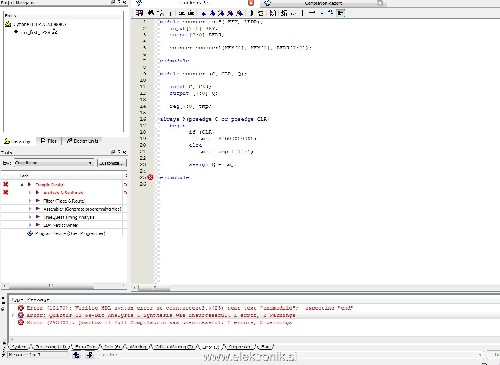Switch to the Files tab
The image size is (500, 365).
click(49, 141)
